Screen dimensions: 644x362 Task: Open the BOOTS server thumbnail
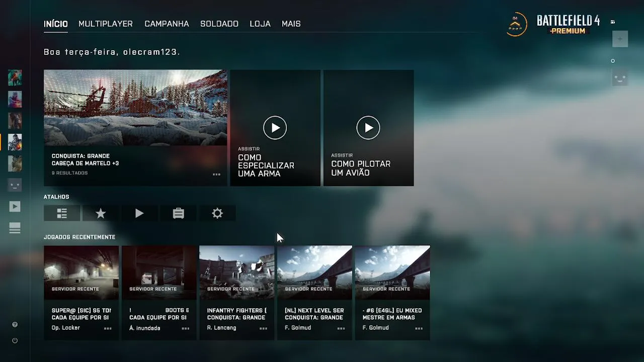click(159, 272)
